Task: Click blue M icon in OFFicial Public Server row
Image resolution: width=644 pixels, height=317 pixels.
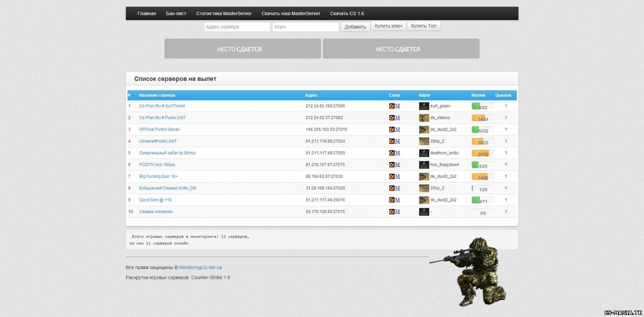Action: coord(397,130)
